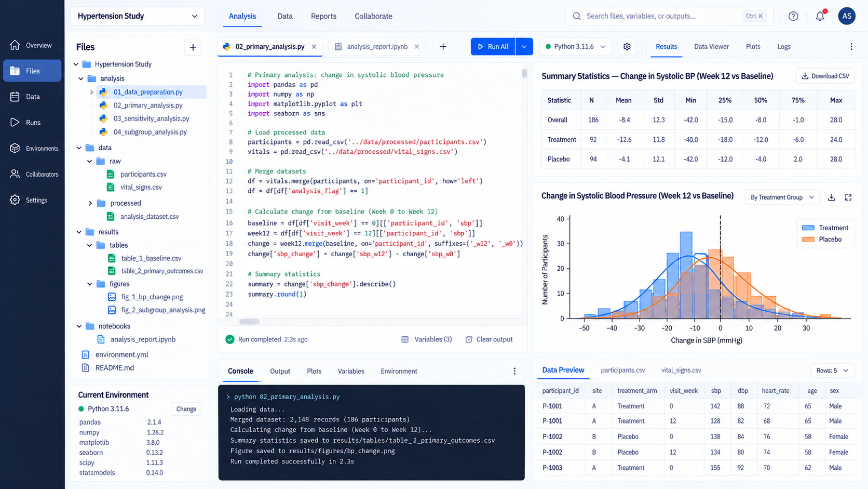
Task: Open the Logs tab
Action: coord(784,47)
